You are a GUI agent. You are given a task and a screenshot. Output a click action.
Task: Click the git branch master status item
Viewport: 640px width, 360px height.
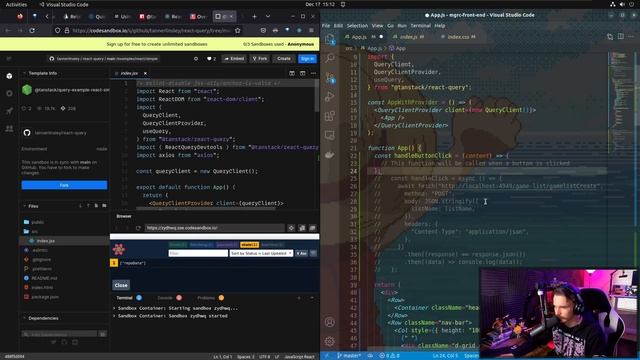pyautogui.click(x=349, y=356)
